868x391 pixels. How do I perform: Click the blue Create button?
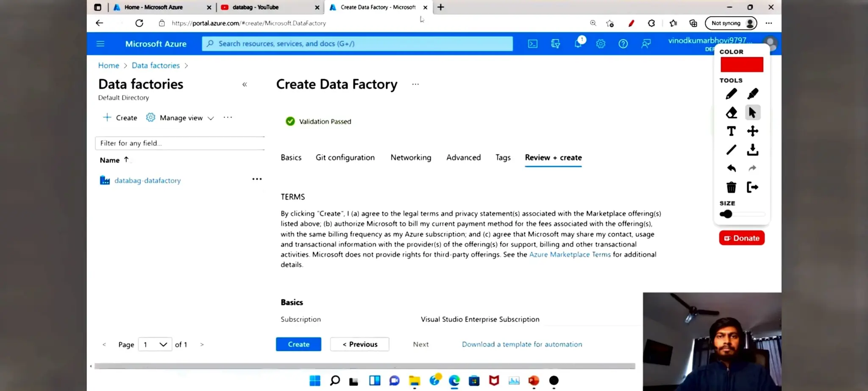pos(298,344)
